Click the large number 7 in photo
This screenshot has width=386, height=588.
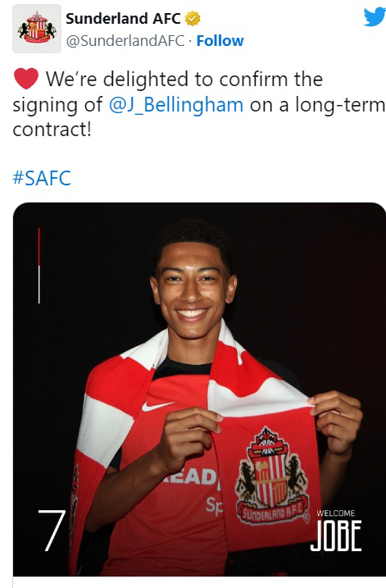(x=52, y=531)
